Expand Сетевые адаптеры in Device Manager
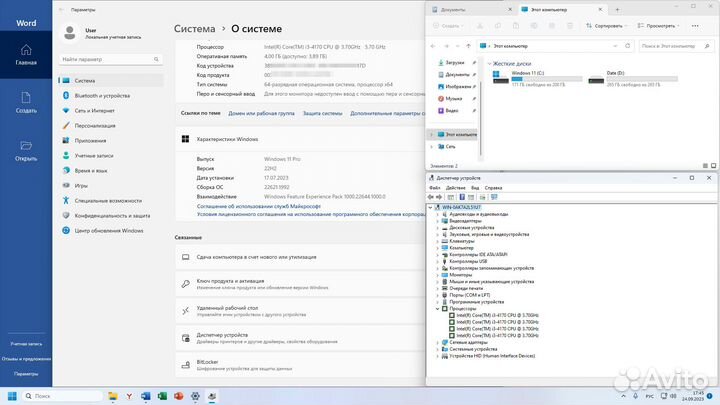The image size is (720, 405). [438, 343]
